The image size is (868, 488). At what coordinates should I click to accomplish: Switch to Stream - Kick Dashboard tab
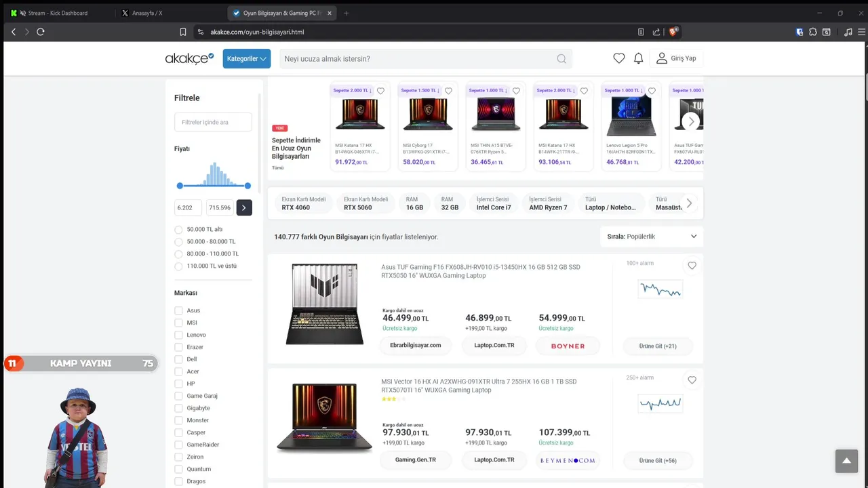58,13
